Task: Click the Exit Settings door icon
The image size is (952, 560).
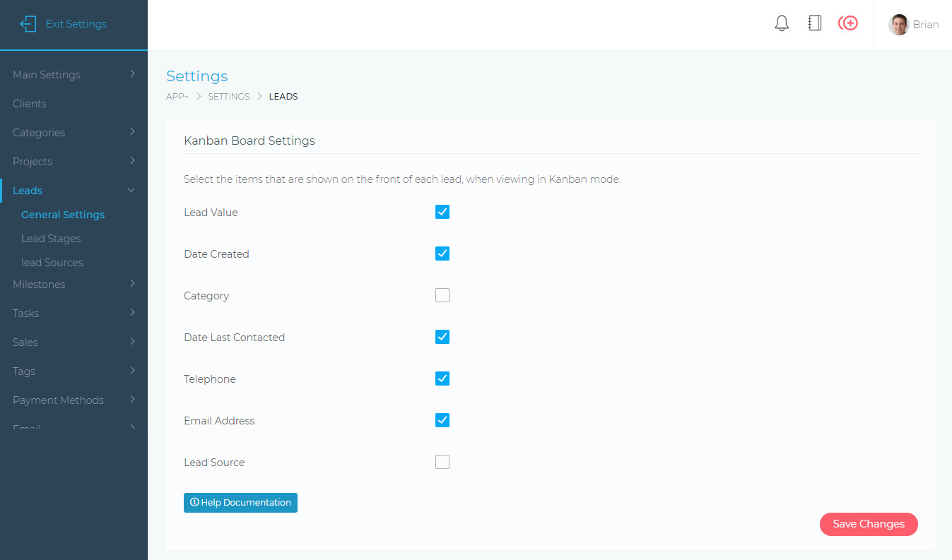Action: coord(28,23)
